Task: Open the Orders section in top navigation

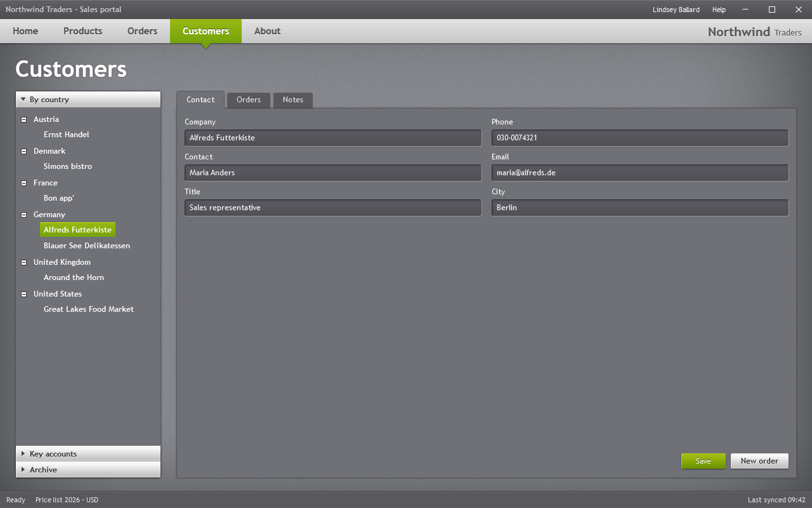Action: point(142,31)
